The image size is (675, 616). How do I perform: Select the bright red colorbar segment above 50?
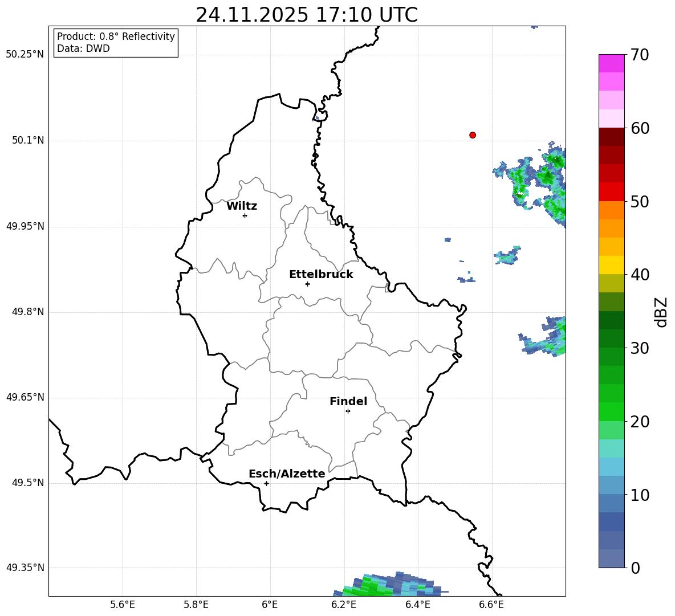point(612,191)
